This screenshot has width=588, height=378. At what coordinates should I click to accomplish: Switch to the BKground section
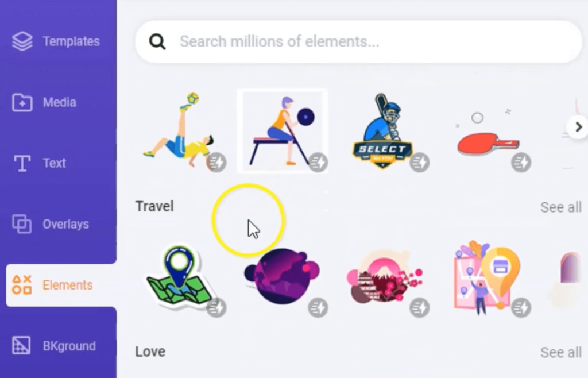tap(53, 346)
